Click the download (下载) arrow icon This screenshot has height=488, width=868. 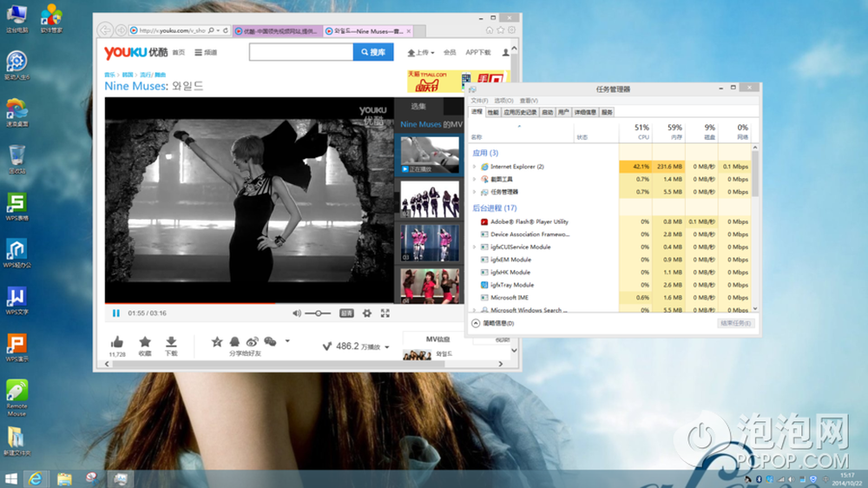click(171, 342)
